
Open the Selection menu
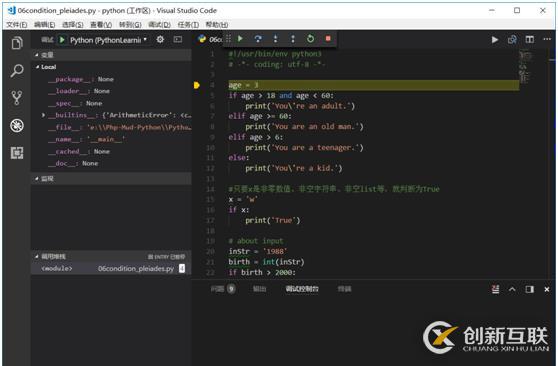point(73,25)
